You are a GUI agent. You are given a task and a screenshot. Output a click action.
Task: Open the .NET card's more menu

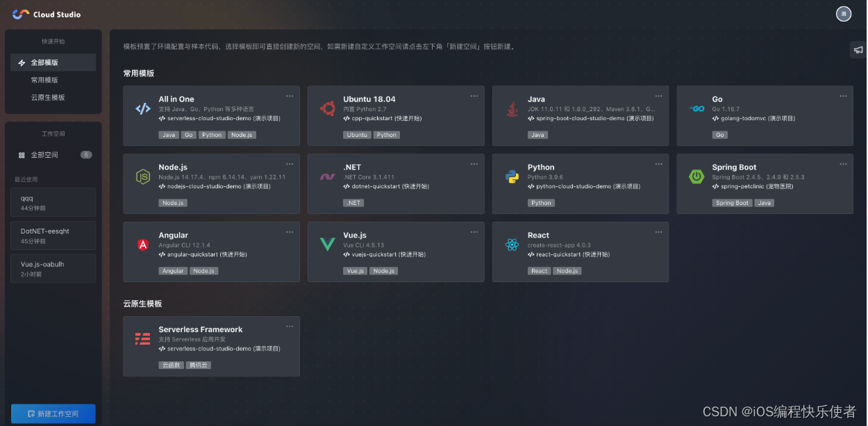(x=474, y=164)
